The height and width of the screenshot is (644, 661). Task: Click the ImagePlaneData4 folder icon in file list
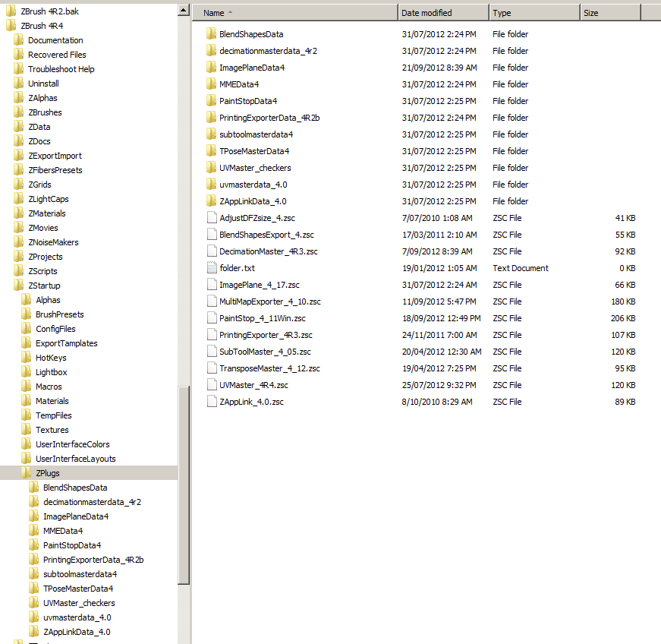(211, 68)
